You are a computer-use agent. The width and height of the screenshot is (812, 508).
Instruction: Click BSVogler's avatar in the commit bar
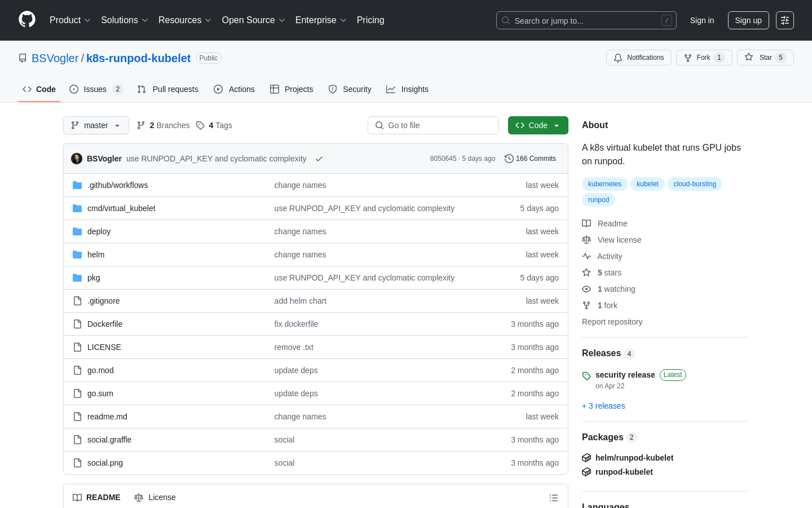point(77,159)
